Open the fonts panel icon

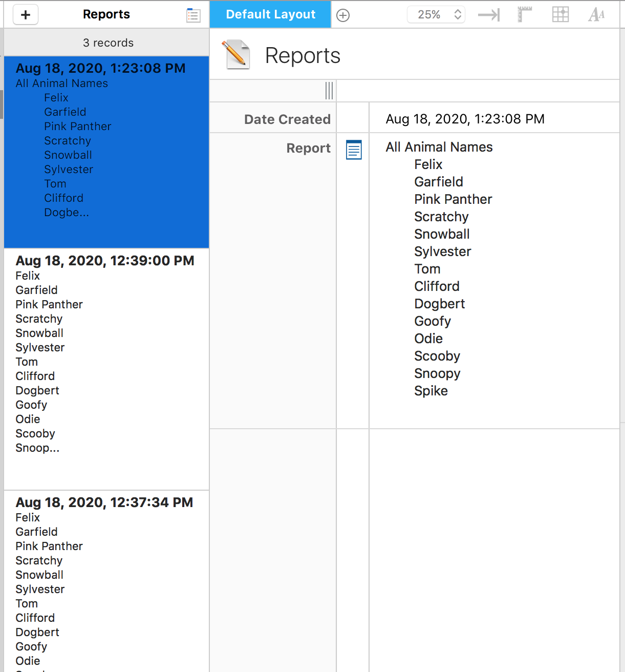click(x=596, y=14)
